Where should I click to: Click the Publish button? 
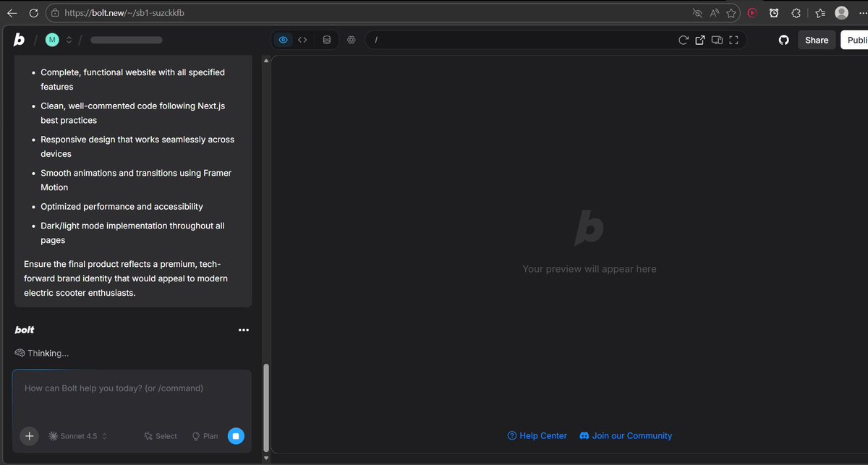854,40
